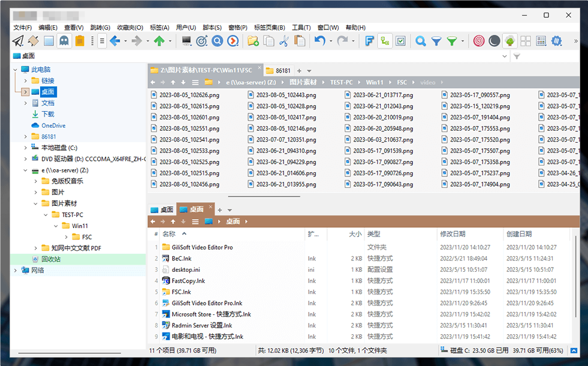Screen dimensions: 588x366
Task: Click the folder tree horizontal scrollbar
Action: click(x=70, y=353)
